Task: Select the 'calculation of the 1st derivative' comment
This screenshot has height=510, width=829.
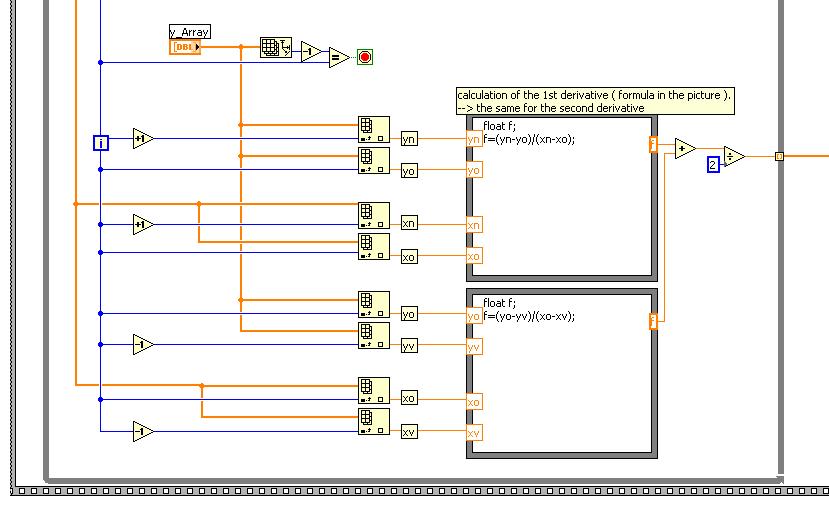Action: (595, 101)
